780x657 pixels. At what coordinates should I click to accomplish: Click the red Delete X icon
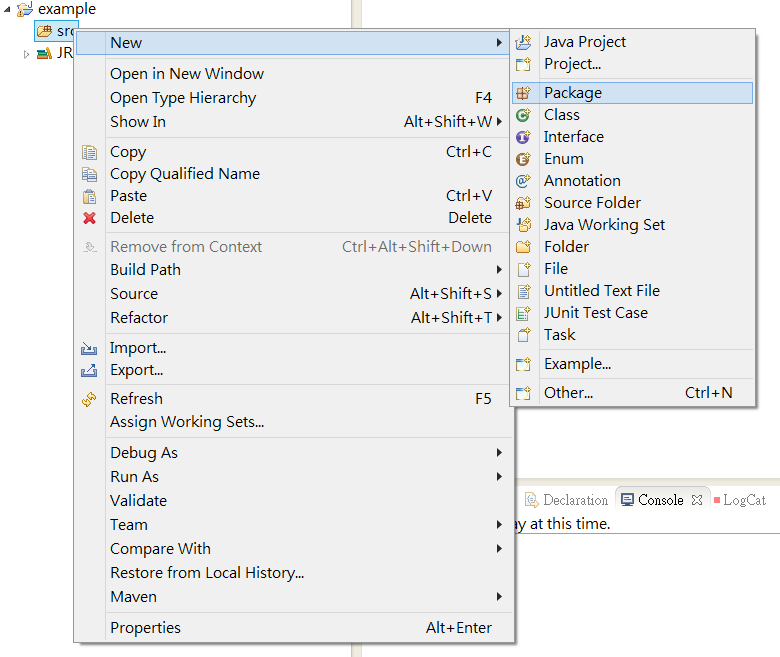(90, 218)
